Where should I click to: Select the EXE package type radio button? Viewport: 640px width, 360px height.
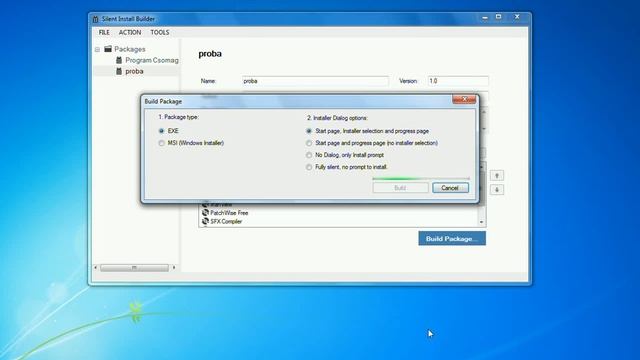point(162,131)
